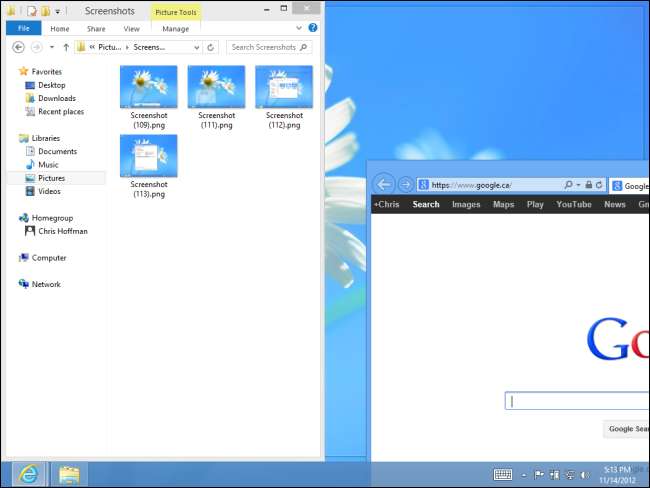
Task: Open Customize Quick Access Toolbar dropdown
Action: [x=58, y=12]
